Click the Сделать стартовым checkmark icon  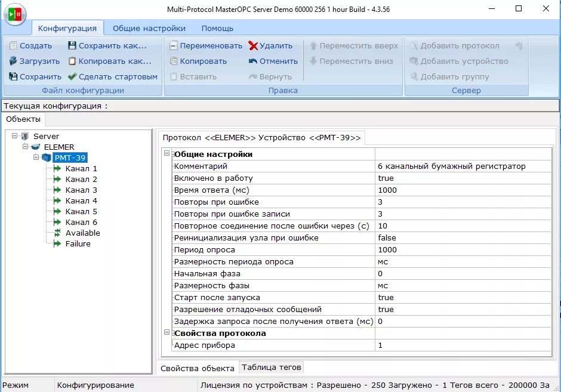click(72, 76)
